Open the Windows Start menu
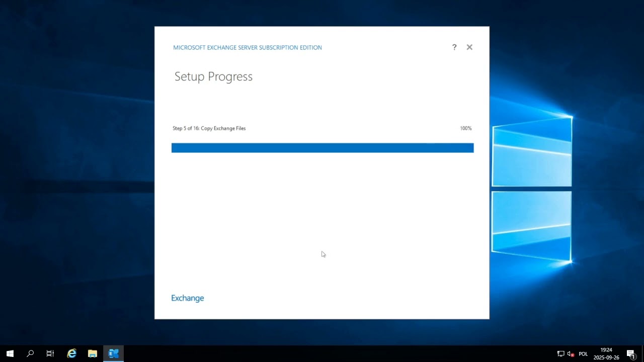 [10, 354]
